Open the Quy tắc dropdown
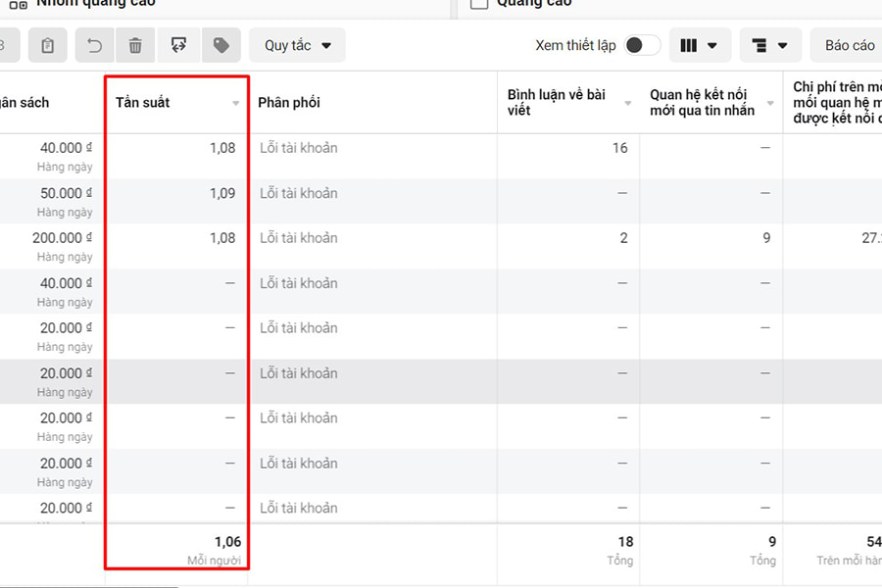The height and width of the screenshot is (588, 882). [x=297, y=45]
